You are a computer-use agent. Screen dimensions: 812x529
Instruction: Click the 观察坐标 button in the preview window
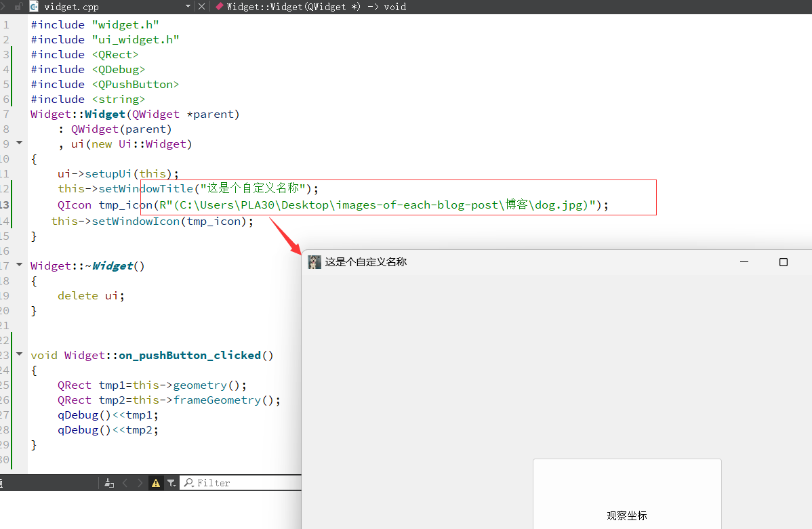click(626, 515)
